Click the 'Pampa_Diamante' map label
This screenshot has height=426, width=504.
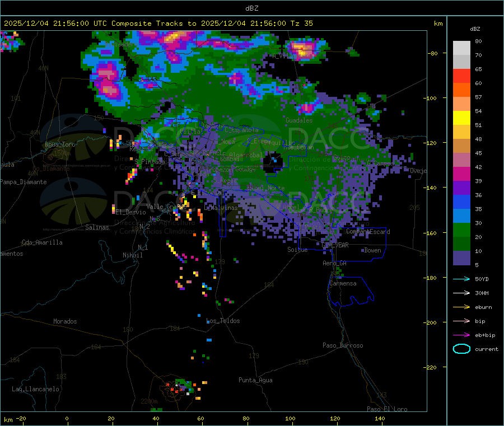23,182
